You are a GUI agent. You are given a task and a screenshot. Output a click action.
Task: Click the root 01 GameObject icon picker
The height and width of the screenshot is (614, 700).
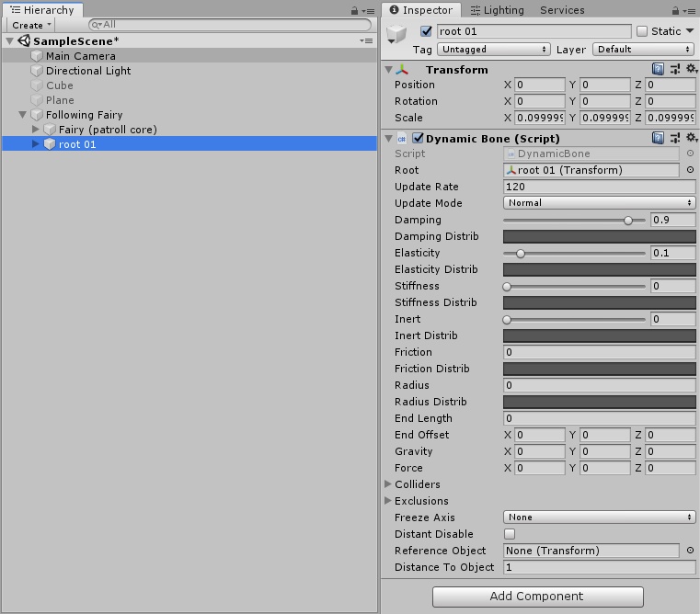(x=396, y=34)
